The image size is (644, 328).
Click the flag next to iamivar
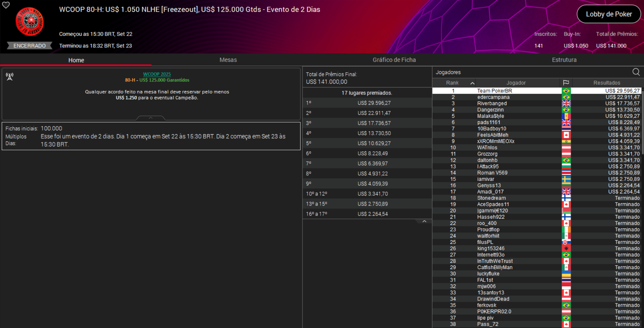pos(566,179)
